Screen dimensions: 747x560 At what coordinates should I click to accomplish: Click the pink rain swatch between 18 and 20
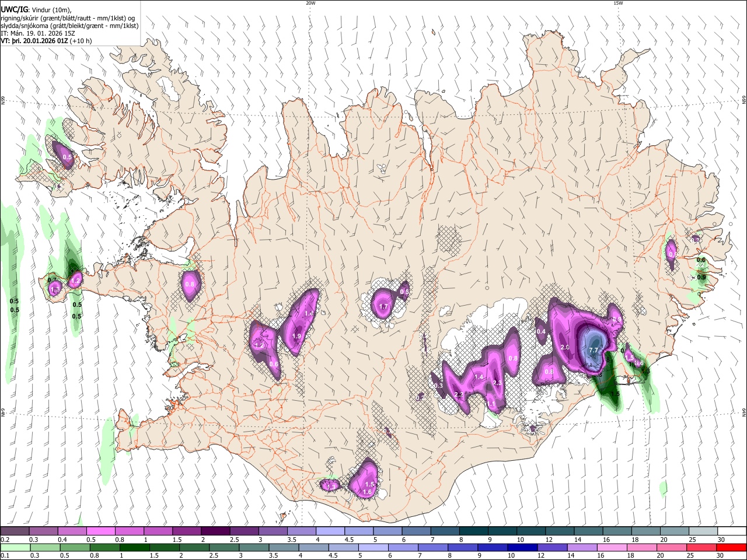tap(642, 547)
